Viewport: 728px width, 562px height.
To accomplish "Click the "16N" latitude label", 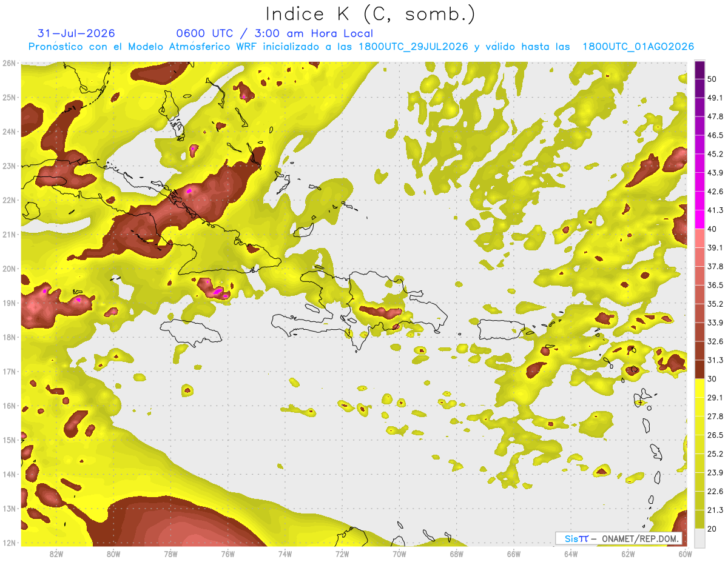I will coord(8,406).
